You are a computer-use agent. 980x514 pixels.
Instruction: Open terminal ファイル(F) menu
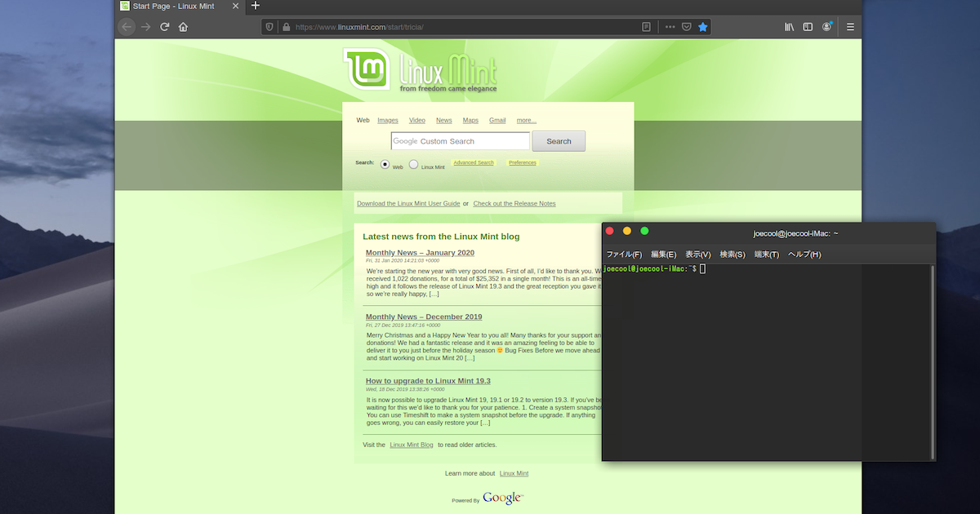[624, 255]
